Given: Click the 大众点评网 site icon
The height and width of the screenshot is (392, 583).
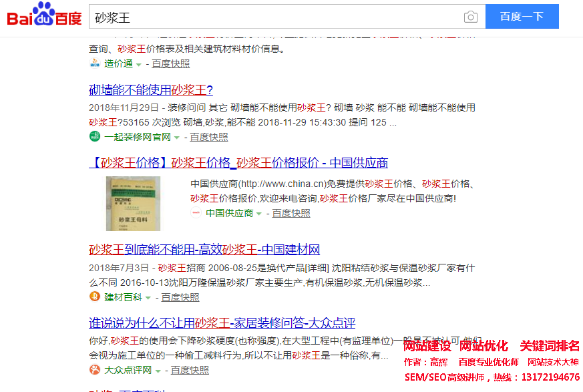Looking at the screenshot, I should tap(95, 370).
